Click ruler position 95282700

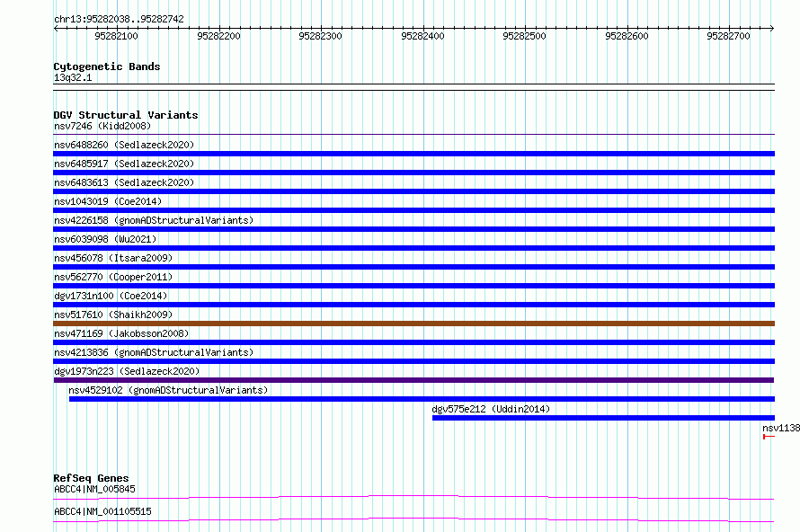click(x=728, y=36)
